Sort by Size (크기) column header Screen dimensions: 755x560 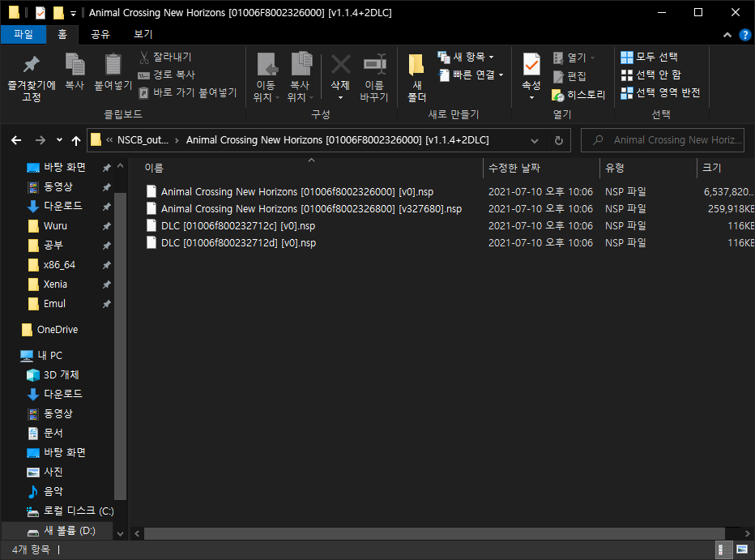pos(726,168)
